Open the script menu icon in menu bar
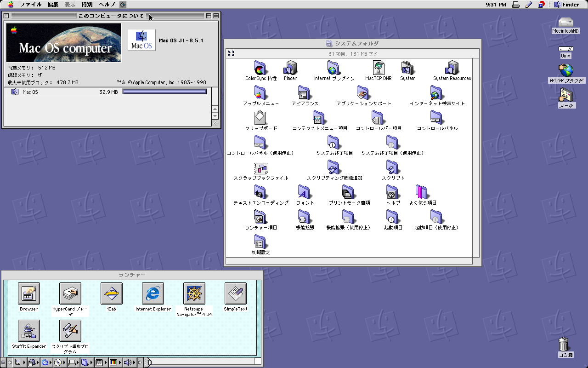Screen dimensions: 588x368 point(123,5)
